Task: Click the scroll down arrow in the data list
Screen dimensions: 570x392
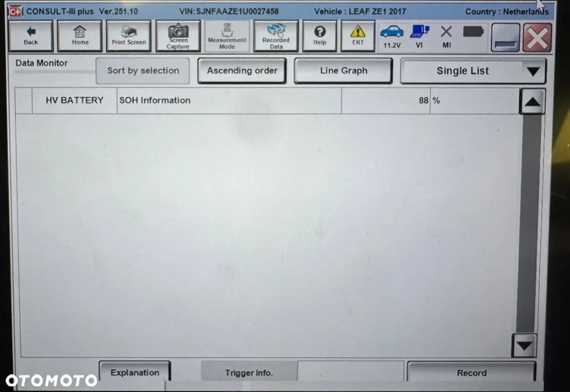Action: coord(524,345)
